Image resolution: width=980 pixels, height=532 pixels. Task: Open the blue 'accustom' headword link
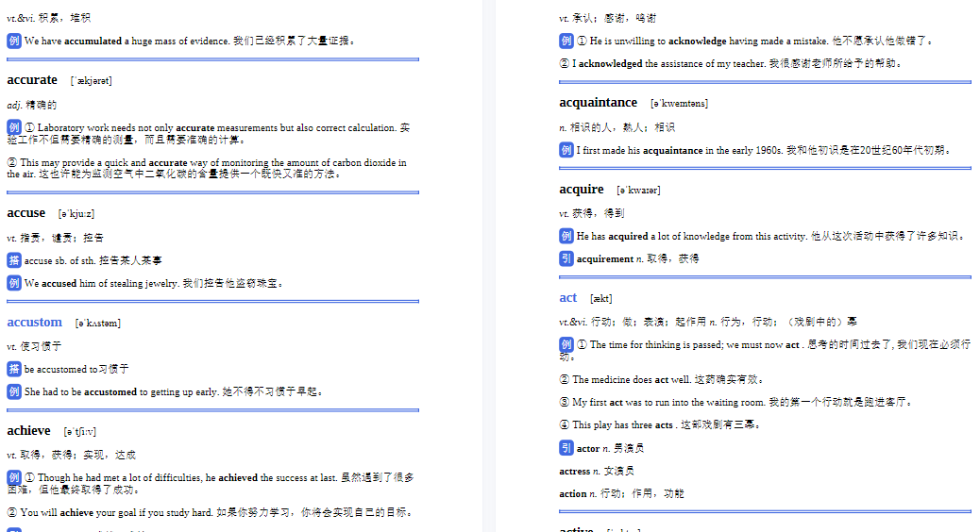click(x=34, y=323)
